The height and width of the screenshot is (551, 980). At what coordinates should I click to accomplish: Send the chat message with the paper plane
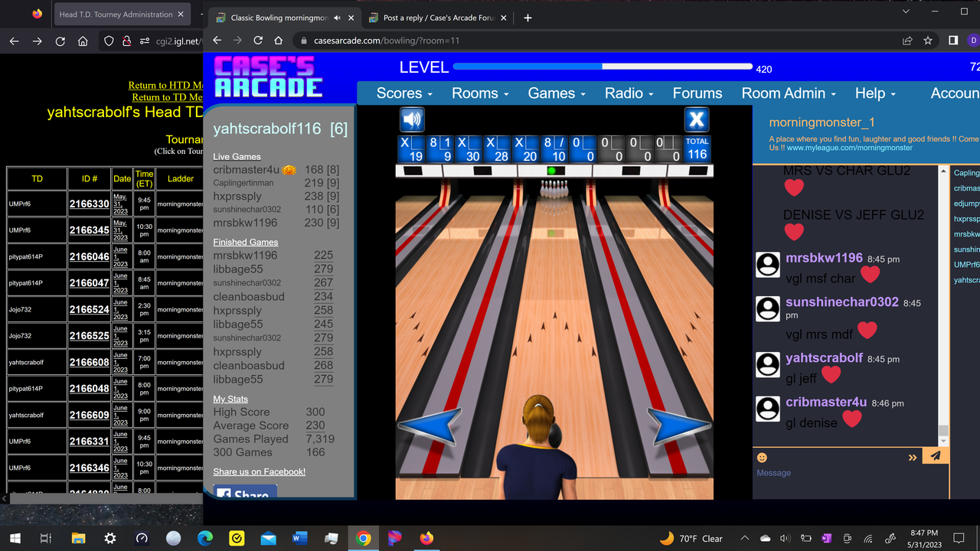[935, 456]
